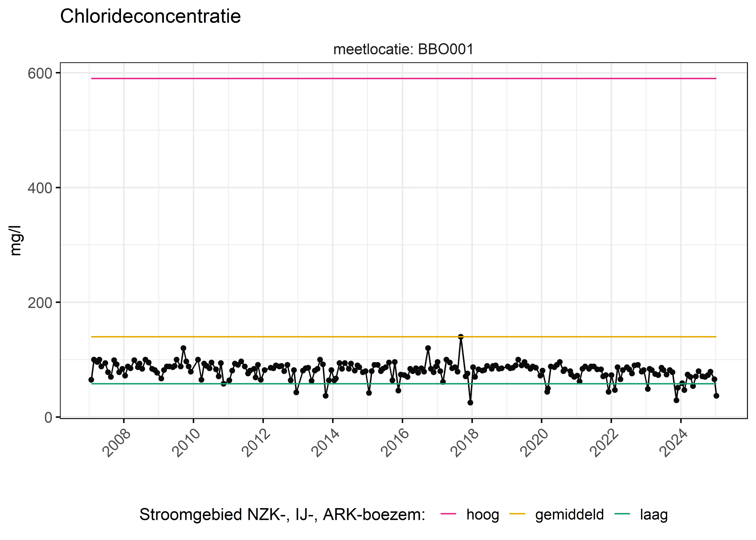Image resolution: width=756 pixels, height=540 pixels.
Task: Click the 600 y-axis tick label
Action: tap(40, 73)
